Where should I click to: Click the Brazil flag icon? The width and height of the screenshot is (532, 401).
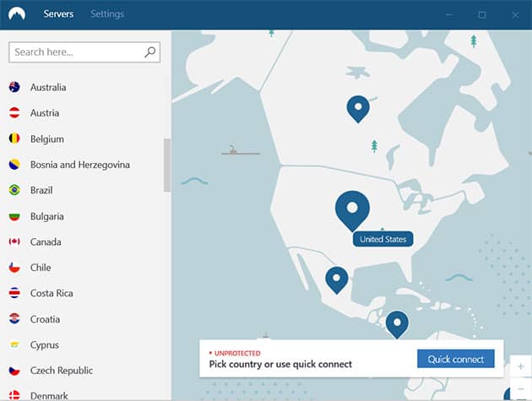coord(14,190)
